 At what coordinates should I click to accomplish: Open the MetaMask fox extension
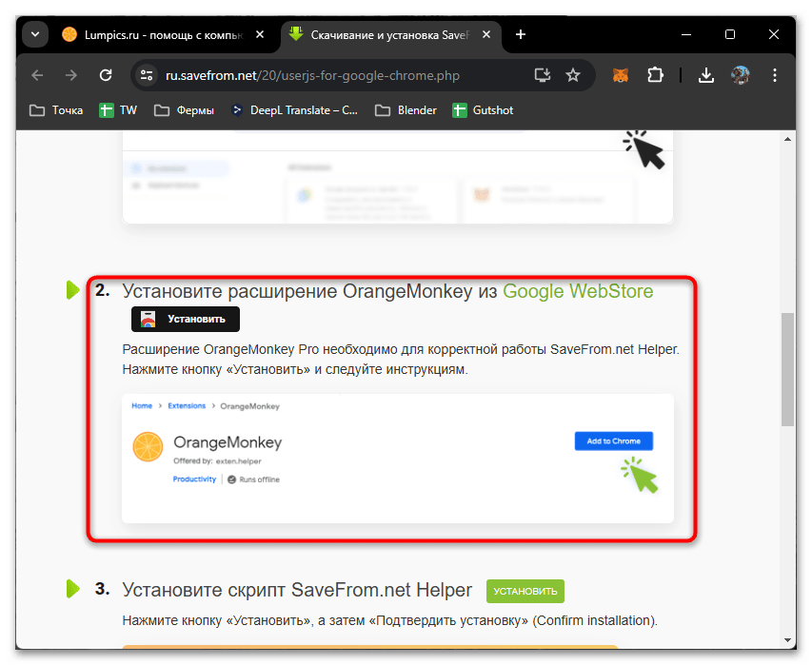point(620,75)
